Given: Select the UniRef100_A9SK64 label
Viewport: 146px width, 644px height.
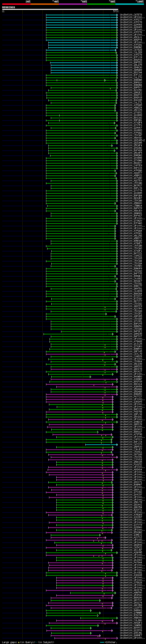Looking at the screenshot, I should pos(131,469).
